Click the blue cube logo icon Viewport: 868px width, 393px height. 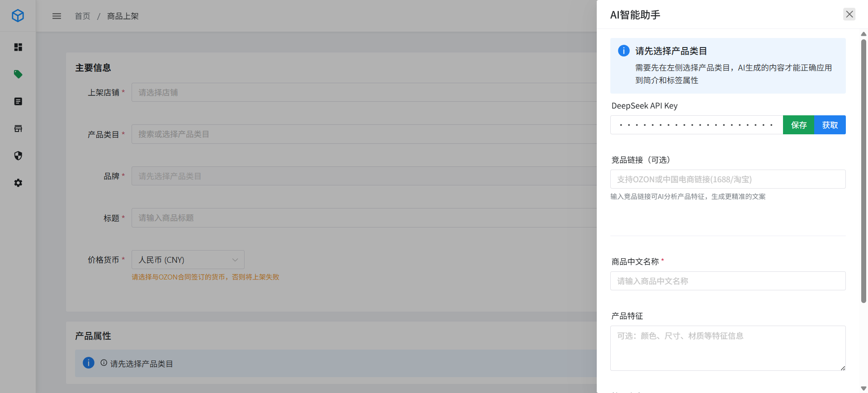[18, 16]
